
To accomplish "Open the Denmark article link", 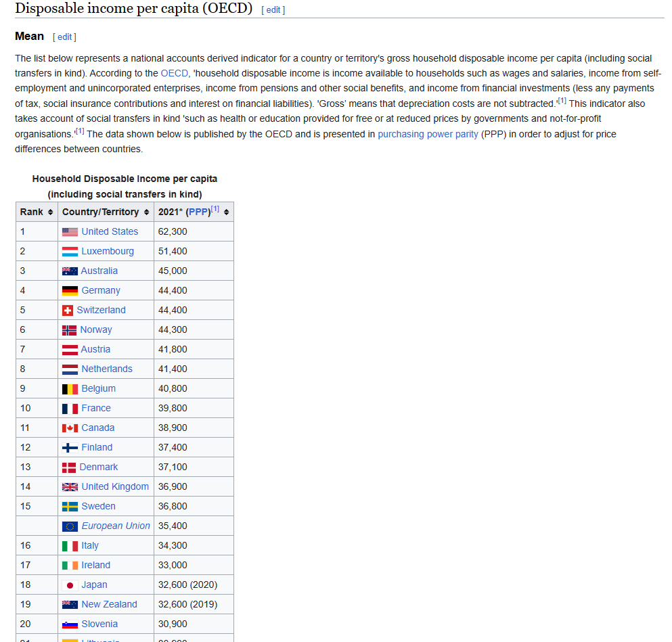I will pyautogui.click(x=99, y=467).
